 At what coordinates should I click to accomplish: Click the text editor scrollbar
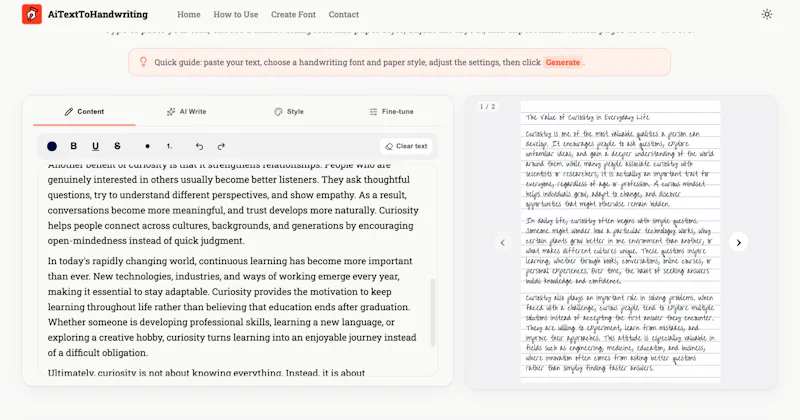coord(434,312)
